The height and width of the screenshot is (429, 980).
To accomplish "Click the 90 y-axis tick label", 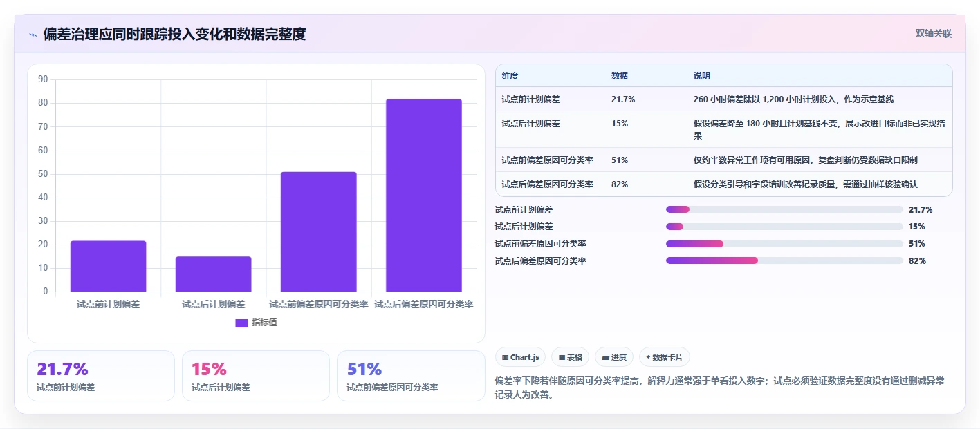I will point(43,79).
